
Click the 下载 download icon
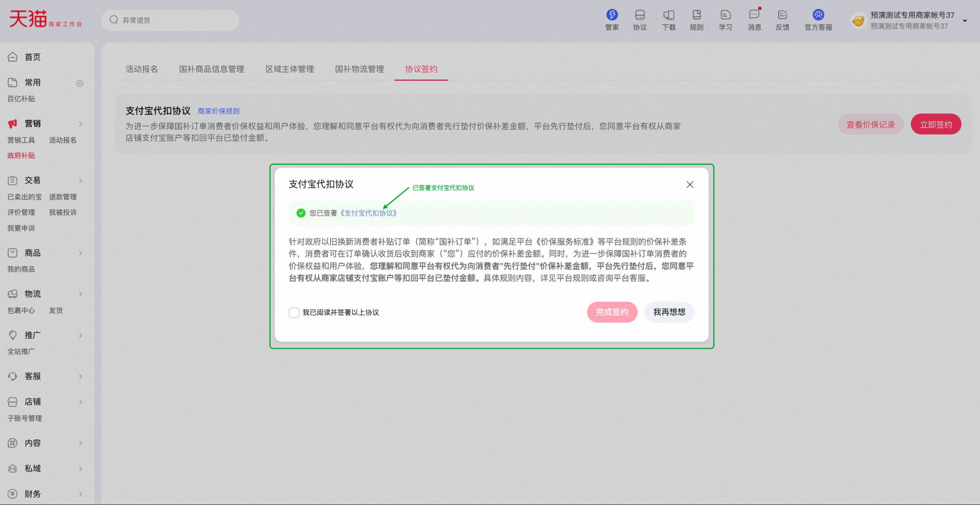668,15
